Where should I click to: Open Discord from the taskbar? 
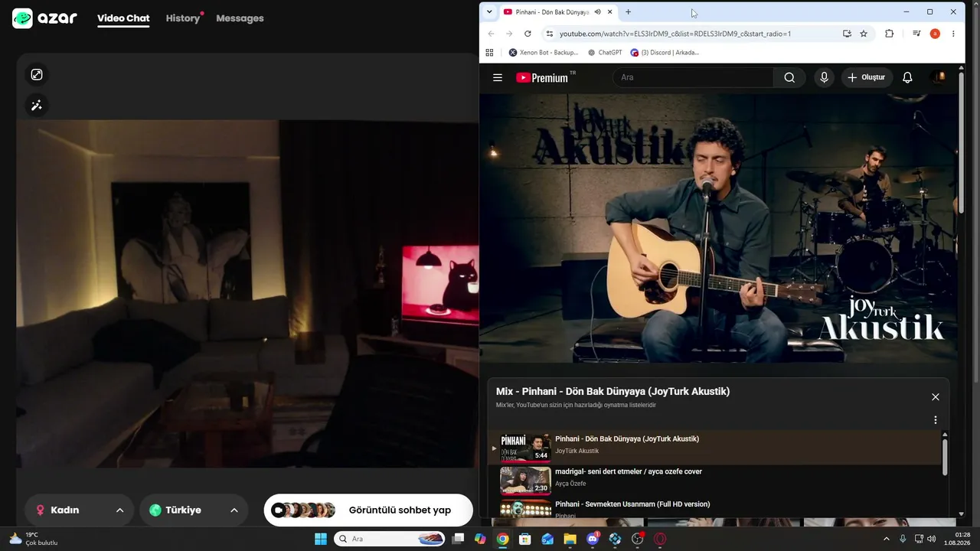click(593, 539)
